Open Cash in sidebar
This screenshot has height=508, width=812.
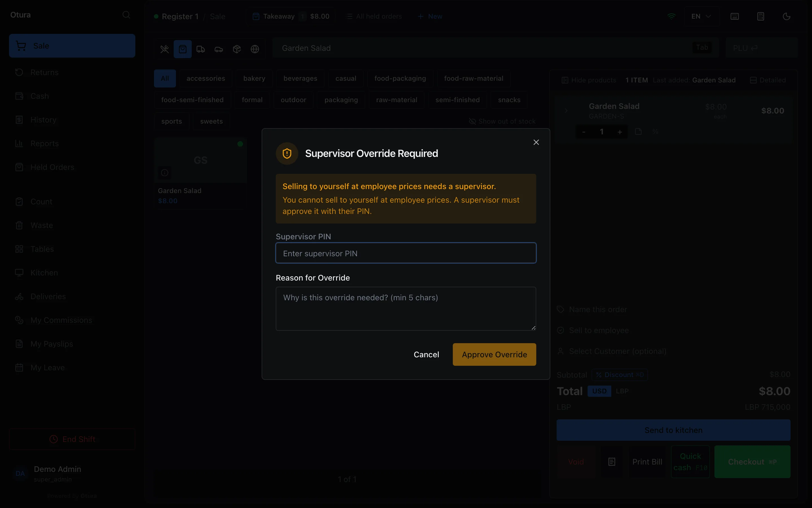tap(72, 96)
